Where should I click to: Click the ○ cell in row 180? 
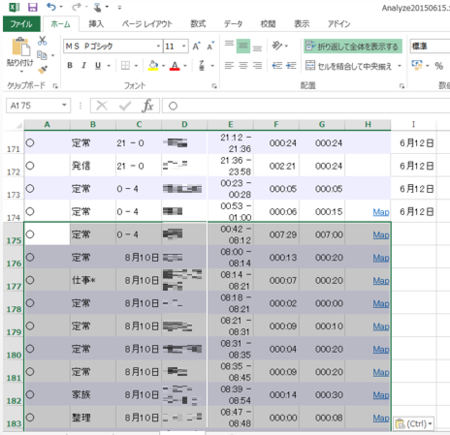tap(47, 349)
